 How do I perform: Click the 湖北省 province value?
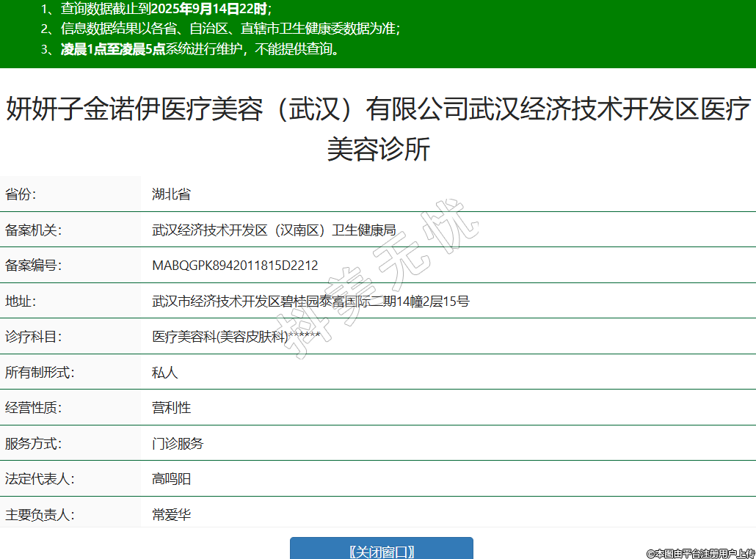[x=171, y=194]
